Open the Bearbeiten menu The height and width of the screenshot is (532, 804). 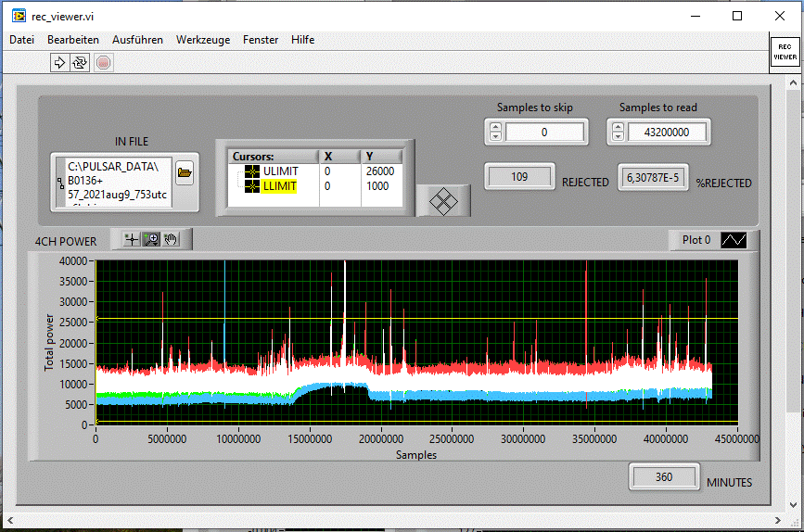(73, 40)
